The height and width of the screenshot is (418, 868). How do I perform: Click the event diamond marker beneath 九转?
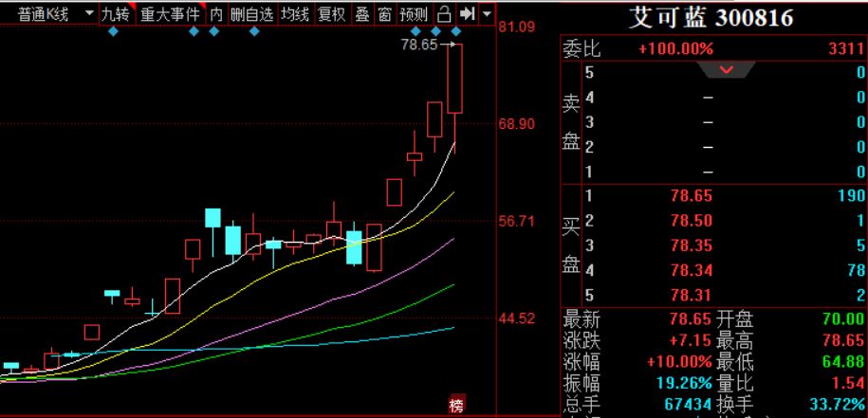click(x=114, y=31)
